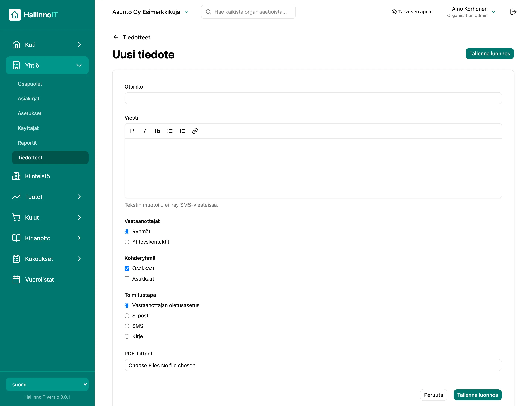Check the Asukkaat target group checkbox

click(x=127, y=279)
